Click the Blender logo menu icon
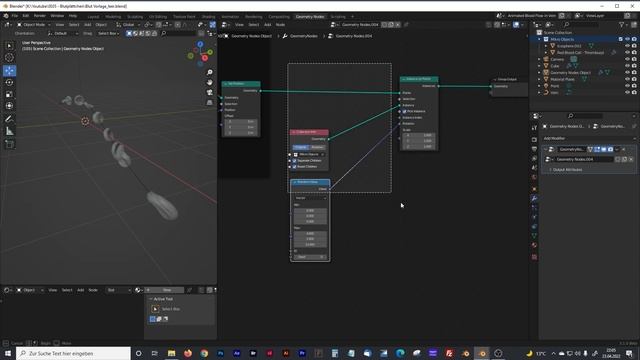The width and height of the screenshot is (640, 360). (6, 16)
